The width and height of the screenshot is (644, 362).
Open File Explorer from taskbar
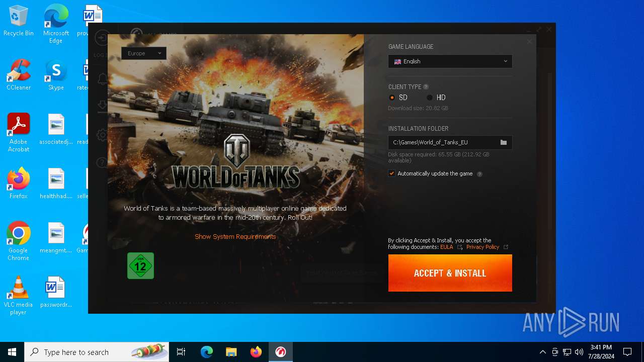(231, 352)
